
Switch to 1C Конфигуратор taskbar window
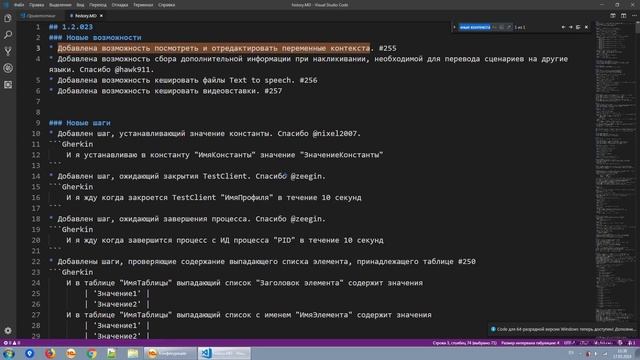(170, 353)
